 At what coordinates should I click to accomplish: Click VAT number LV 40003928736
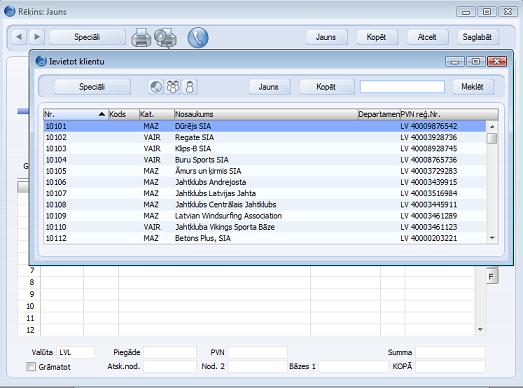(429, 137)
